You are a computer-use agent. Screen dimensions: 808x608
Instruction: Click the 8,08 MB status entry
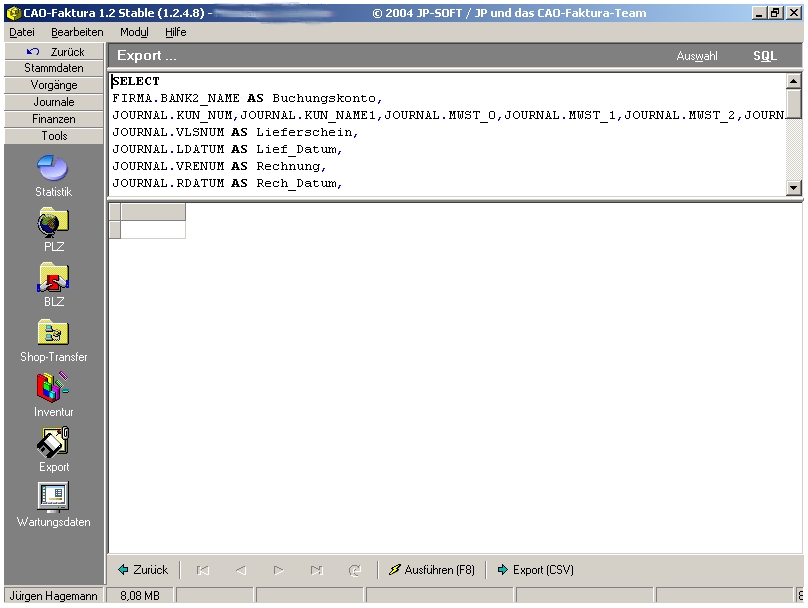(140, 596)
